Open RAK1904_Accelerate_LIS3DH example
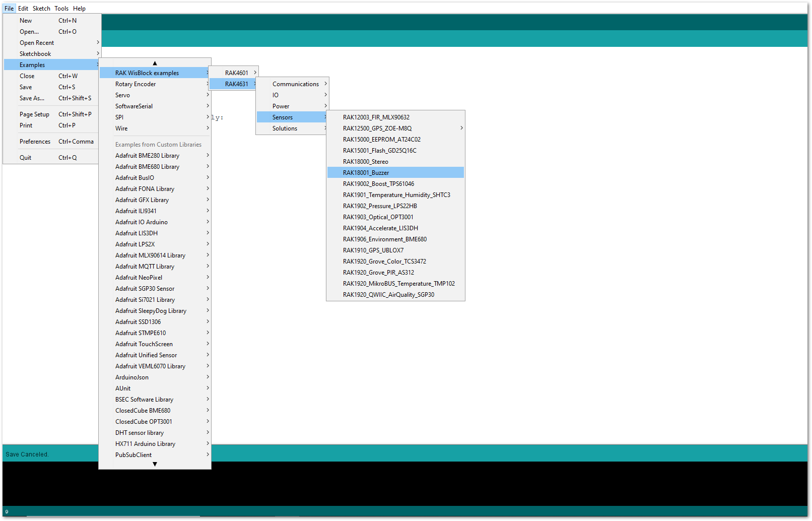 pos(395,228)
